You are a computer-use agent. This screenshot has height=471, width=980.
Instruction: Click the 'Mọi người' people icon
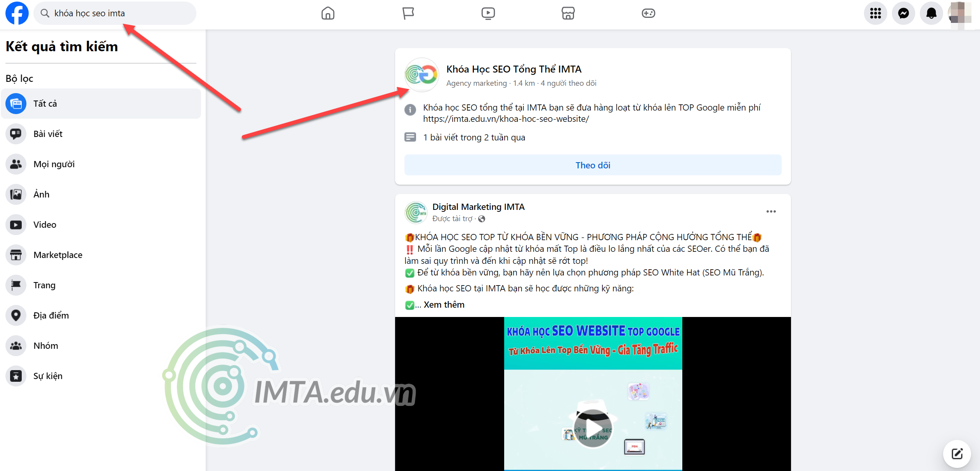click(16, 164)
